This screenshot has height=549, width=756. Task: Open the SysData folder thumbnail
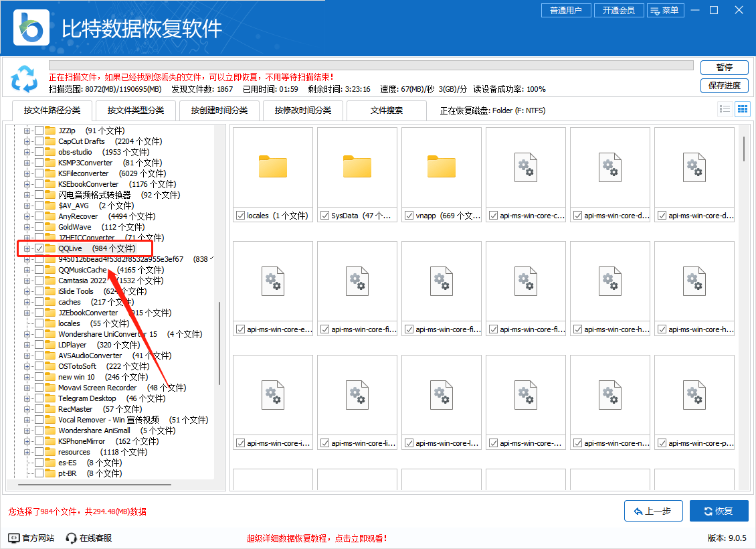coord(357,167)
